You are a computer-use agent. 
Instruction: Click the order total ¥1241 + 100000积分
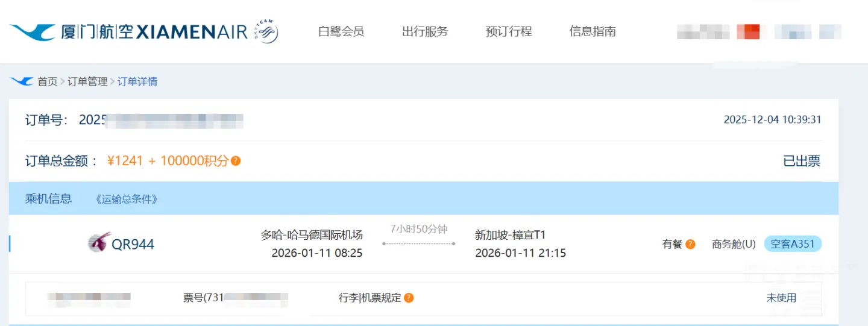pos(168,161)
